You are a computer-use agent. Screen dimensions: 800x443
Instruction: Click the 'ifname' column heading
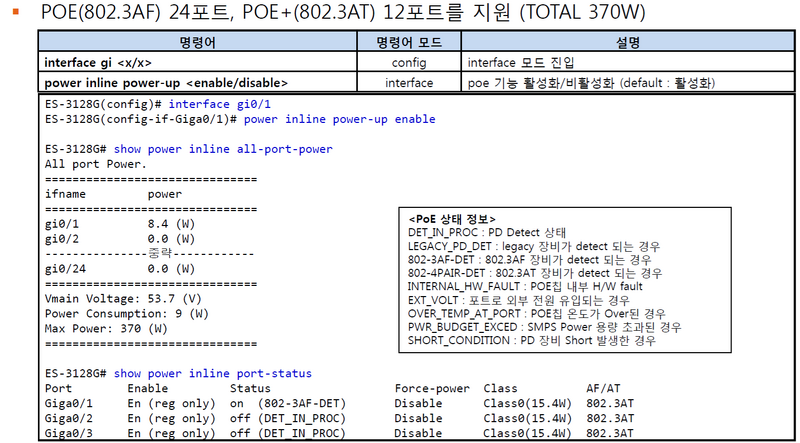[x=65, y=194]
